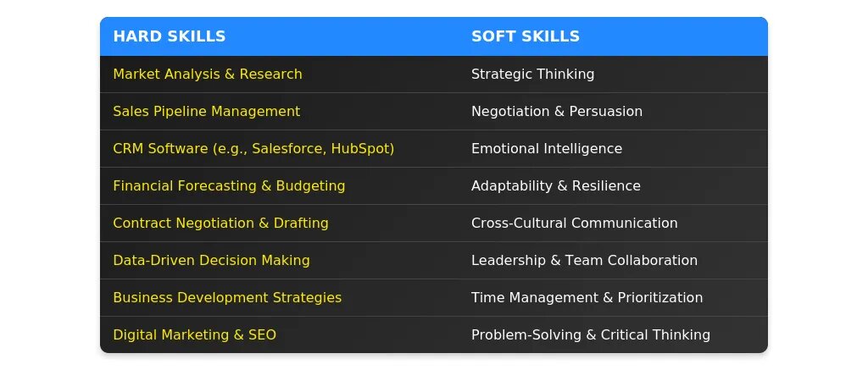The height and width of the screenshot is (370, 868).
Task: Select CRM Software (e.g., Salesforce, HubSpot) text
Action: pos(253,149)
